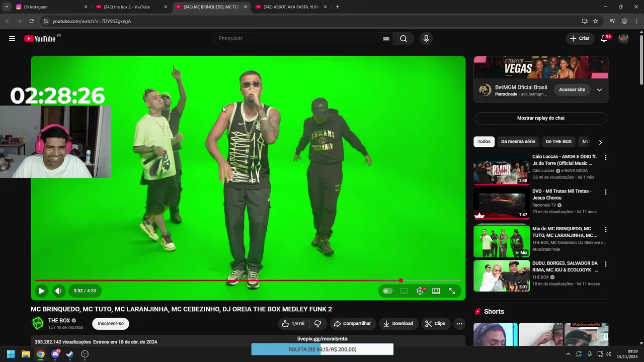
Task: Start voice search with the microphone icon
Action: [x=426, y=39]
